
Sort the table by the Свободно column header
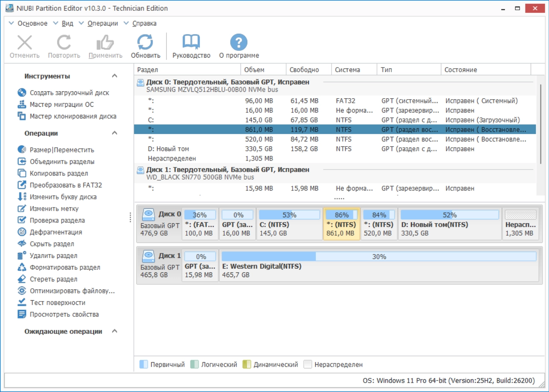(x=309, y=70)
